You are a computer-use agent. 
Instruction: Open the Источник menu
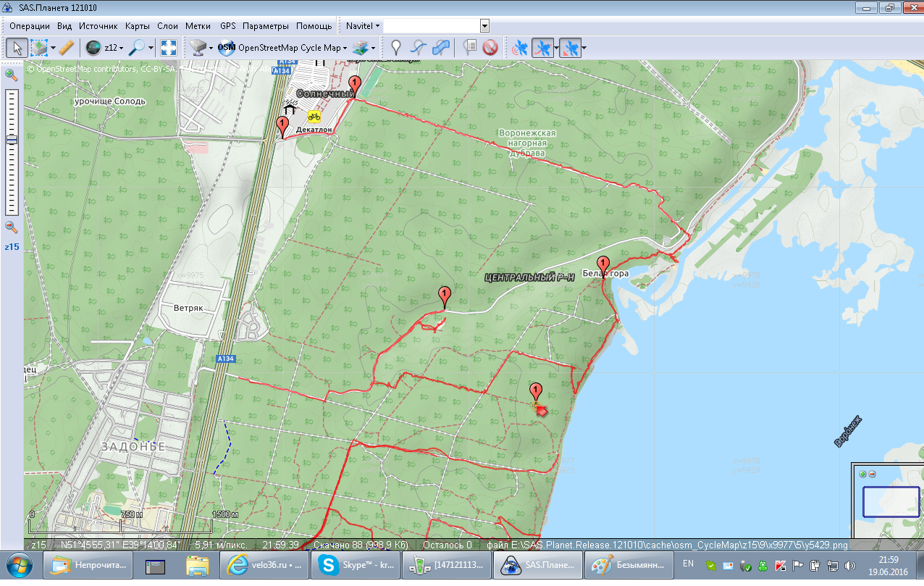click(x=98, y=25)
